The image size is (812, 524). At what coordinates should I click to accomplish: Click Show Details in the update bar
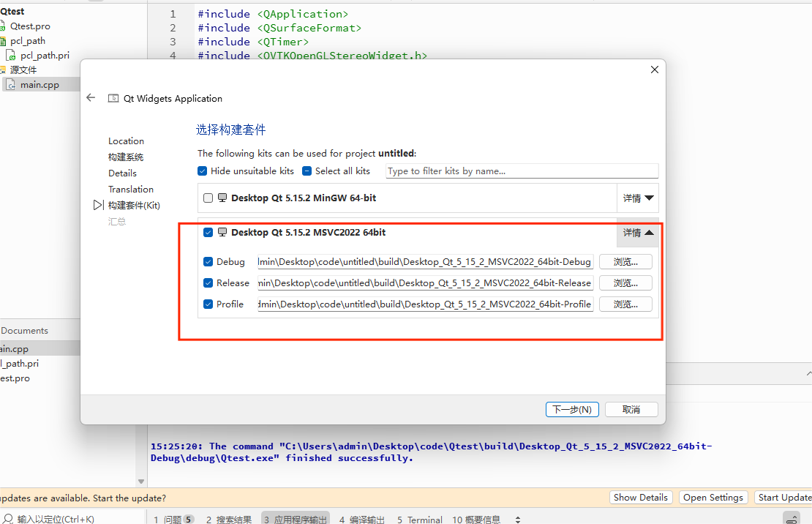[x=641, y=498]
